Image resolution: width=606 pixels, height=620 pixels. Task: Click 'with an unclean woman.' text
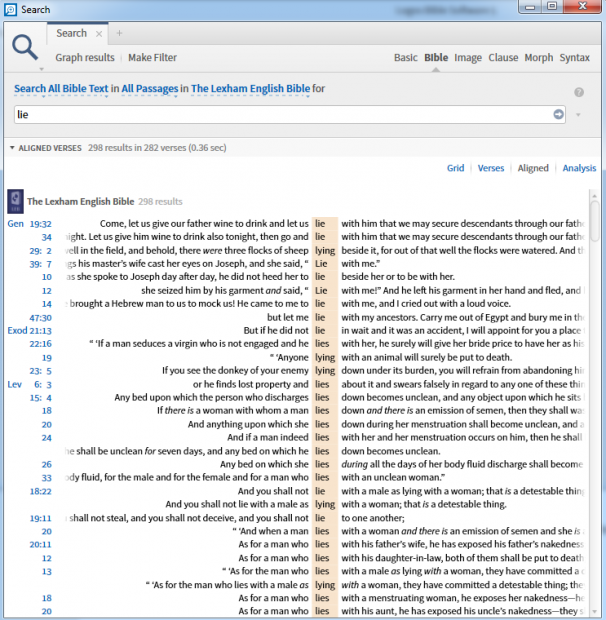tap(393, 478)
